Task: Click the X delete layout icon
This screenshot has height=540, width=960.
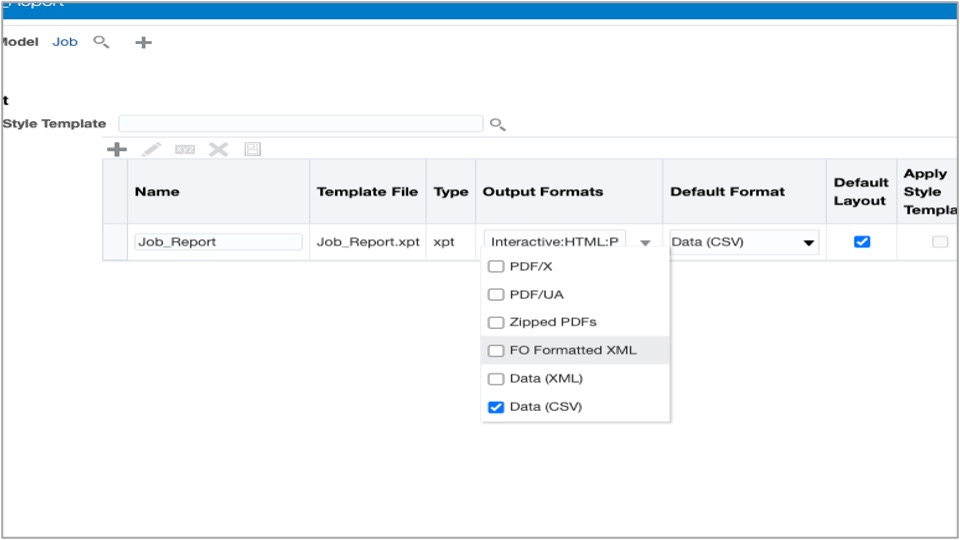Action: coord(218,149)
